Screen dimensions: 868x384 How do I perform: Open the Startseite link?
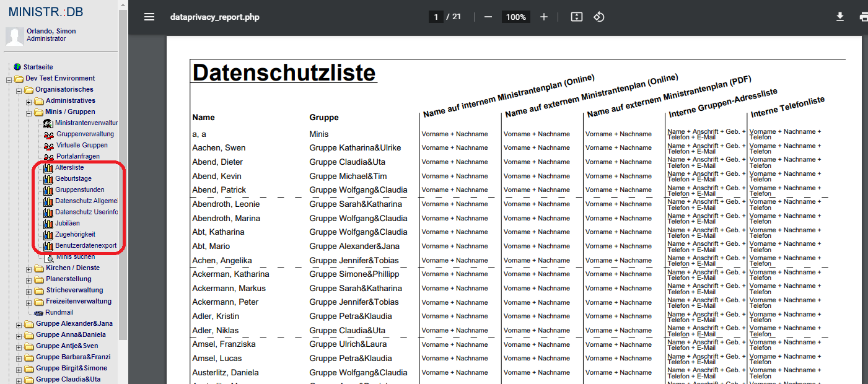tap(38, 67)
